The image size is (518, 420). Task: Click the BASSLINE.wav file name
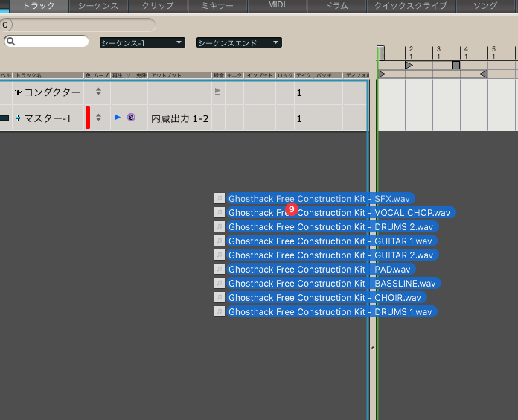pos(333,284)
